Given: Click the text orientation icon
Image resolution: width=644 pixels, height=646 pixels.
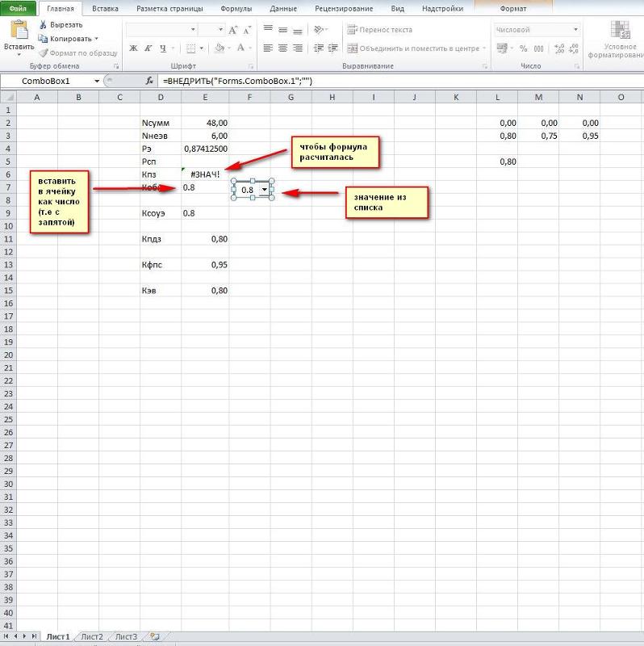Looking at the screenshot, I should tap(319, 29).
